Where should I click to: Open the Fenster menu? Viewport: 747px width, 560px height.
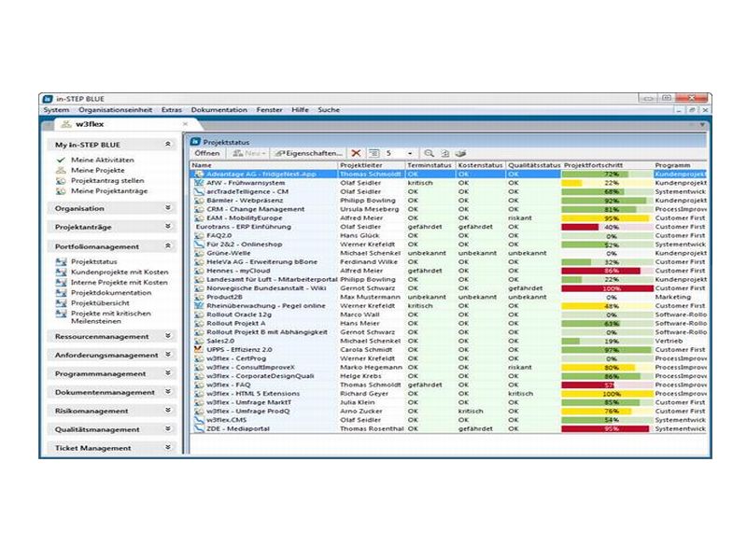(x=269, y=110)
